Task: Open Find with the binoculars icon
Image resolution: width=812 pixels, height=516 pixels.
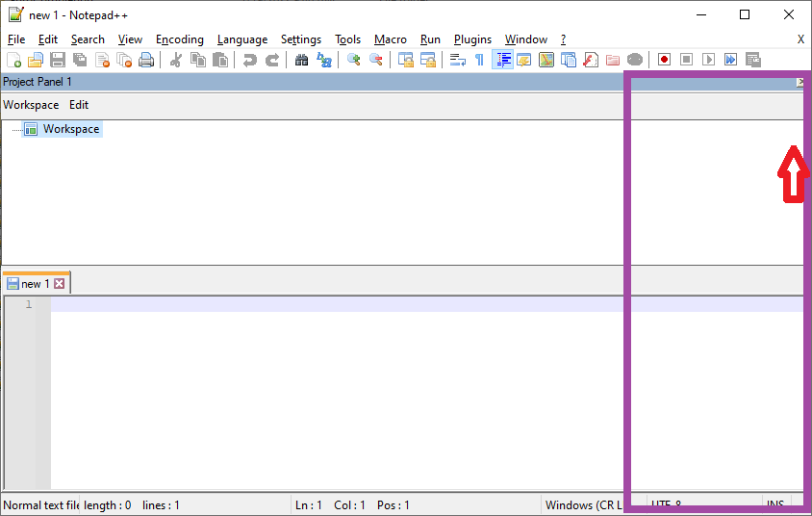Action: point(301,60)
